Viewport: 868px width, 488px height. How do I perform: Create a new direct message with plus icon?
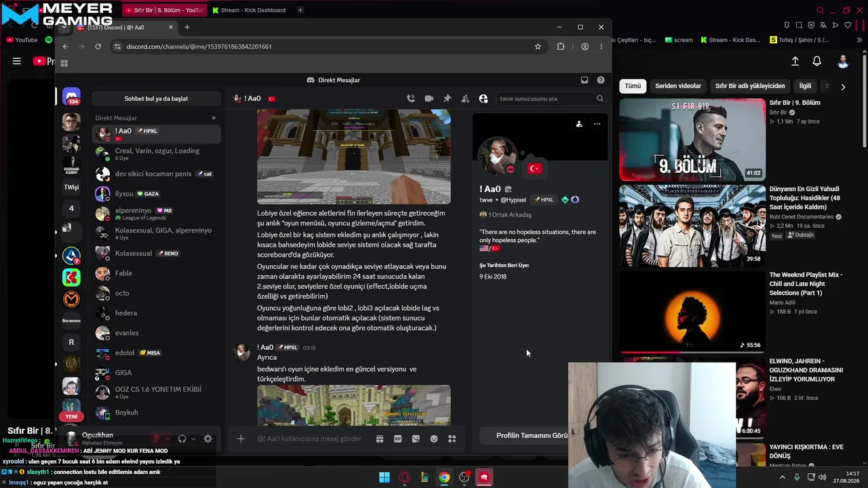pyautogui.click(x=214, y=118)
